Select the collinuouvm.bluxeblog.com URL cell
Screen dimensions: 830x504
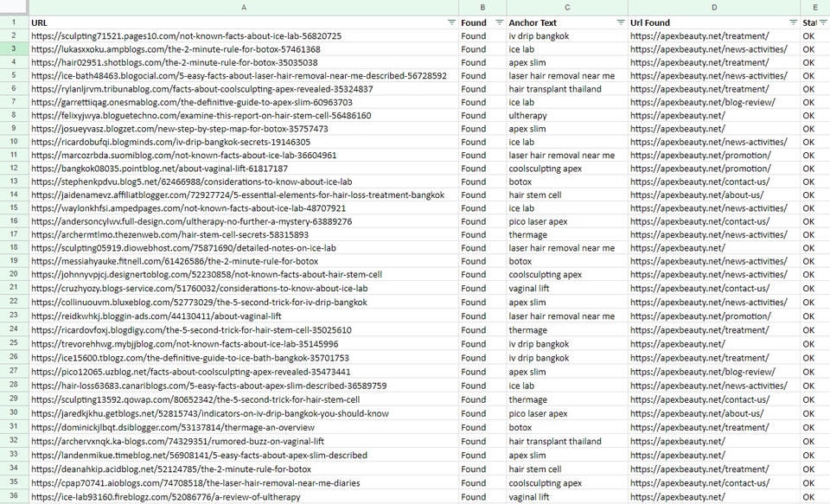[x=244, y=303]
